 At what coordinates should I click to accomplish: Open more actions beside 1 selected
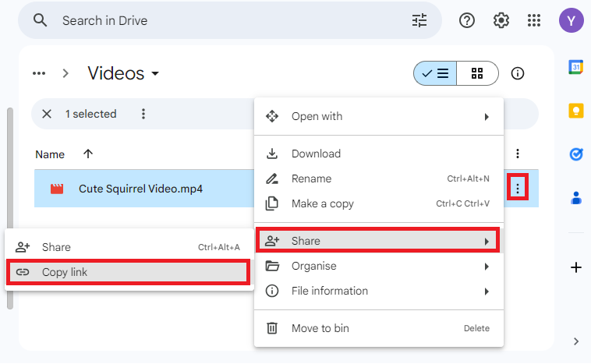click(x=143, y=114)
